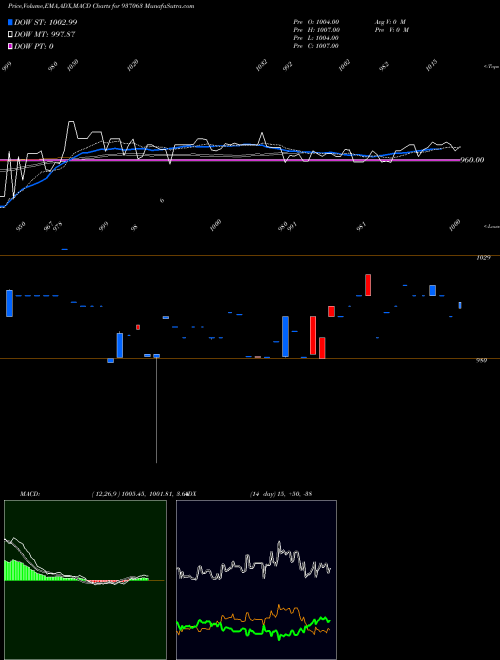Image resolution: width=500 pixels, height=660 pixels.
Task: Click the 'Pre H: 1007.00' value
Action: [x=316, y=30]
